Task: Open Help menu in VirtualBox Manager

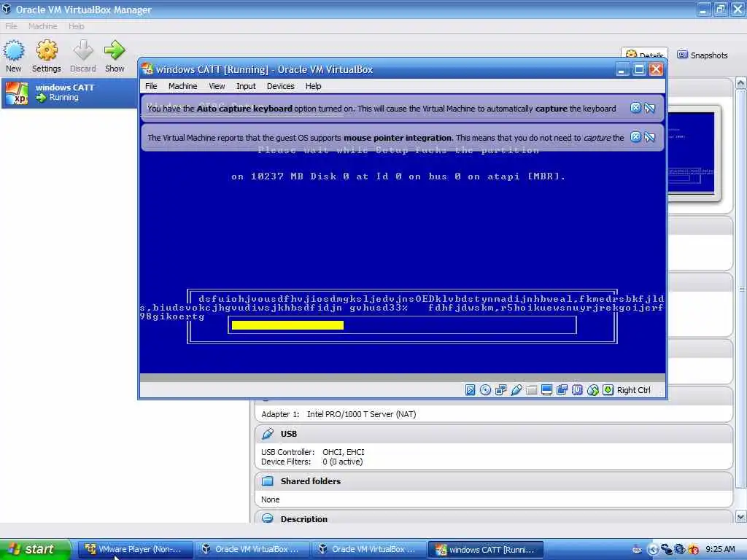Action: [x=76, y=26]
